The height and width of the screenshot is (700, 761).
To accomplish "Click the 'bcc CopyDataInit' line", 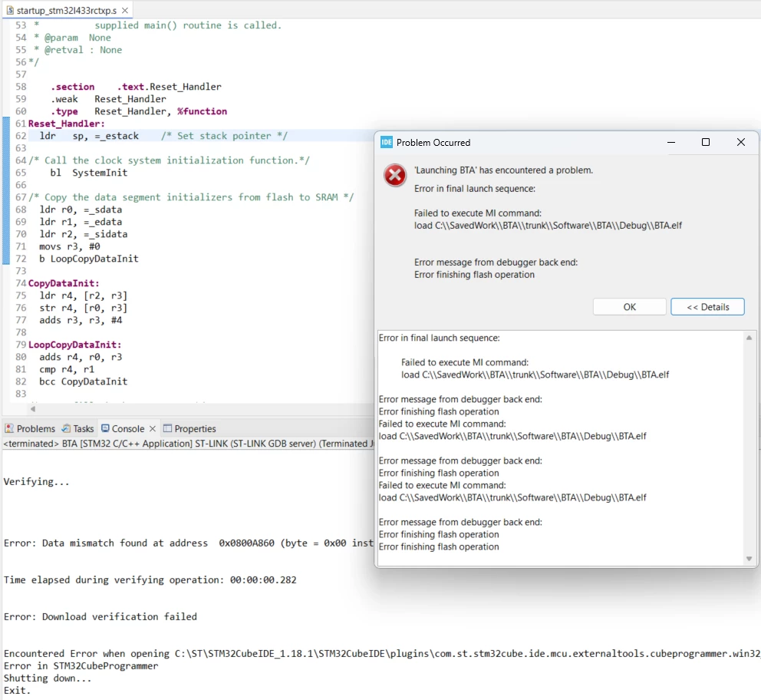I will click(84, 381).
